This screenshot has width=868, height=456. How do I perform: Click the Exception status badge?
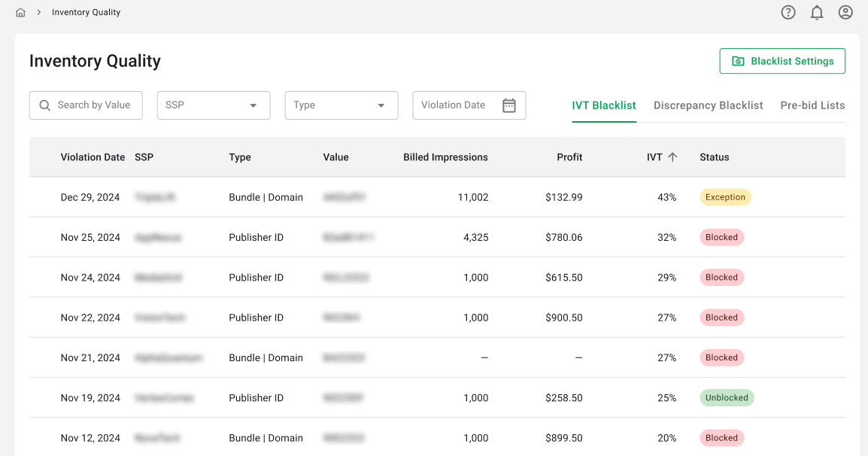click(725, 197)
